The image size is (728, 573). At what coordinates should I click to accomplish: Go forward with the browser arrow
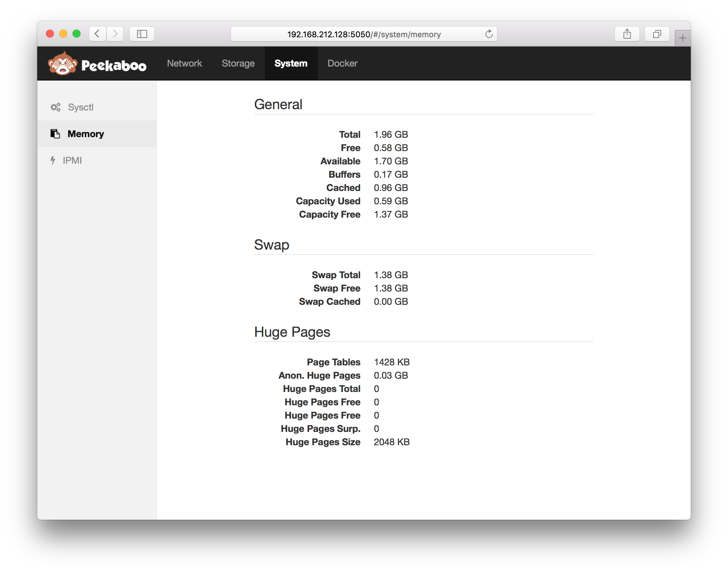point(115,34)
